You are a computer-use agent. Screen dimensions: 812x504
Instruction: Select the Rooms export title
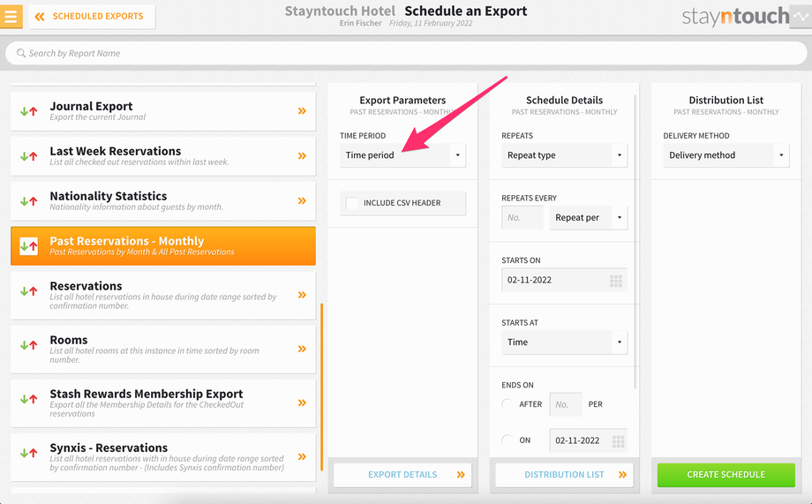point(69,340)
